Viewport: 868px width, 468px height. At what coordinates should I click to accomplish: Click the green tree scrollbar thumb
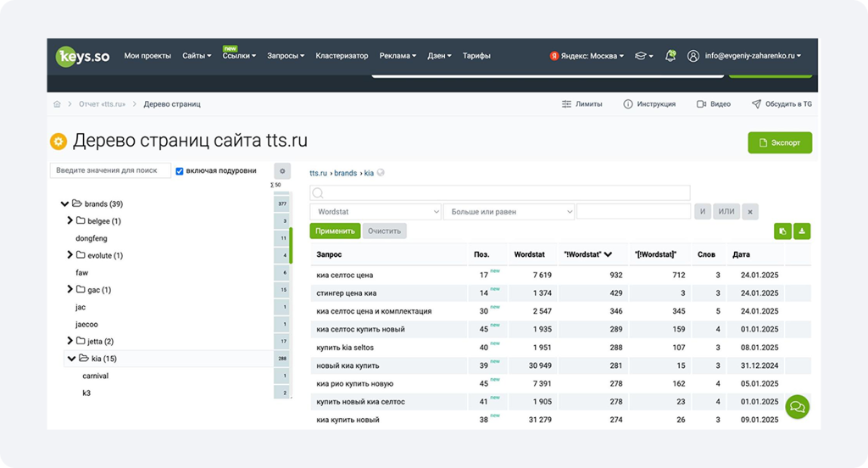coord(291,245)
